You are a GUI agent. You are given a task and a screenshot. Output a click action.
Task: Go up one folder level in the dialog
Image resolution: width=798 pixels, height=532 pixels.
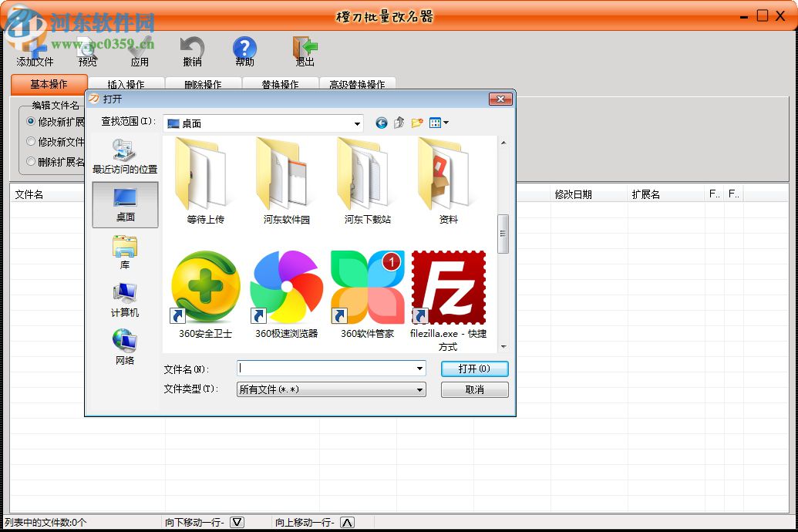pyautogui.click(x=398, y=122)
